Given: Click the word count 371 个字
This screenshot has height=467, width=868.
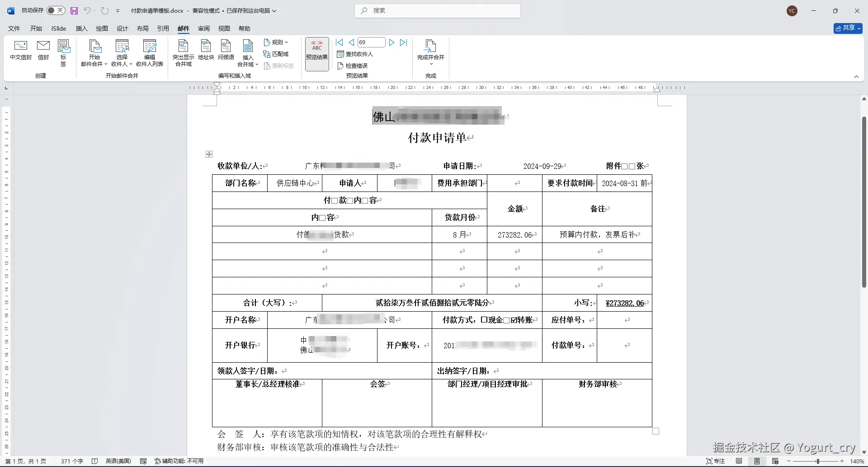Looking at the screenshot, I should point(72,461).
